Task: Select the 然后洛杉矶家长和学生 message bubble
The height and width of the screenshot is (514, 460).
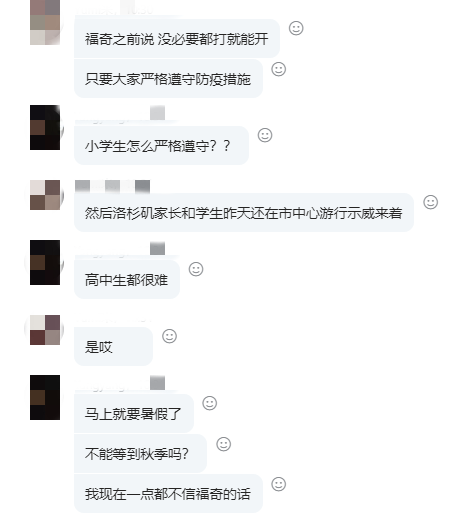Action: coord(244,212)
